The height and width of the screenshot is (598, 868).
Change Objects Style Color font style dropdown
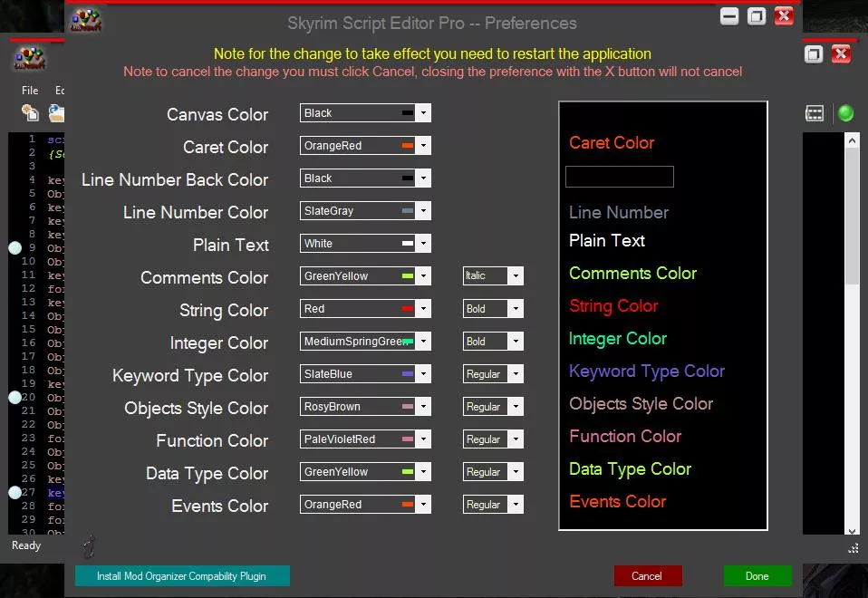tap(516, 407)
